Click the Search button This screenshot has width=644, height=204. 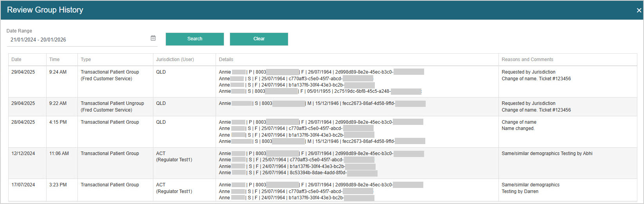click(194, 39)
